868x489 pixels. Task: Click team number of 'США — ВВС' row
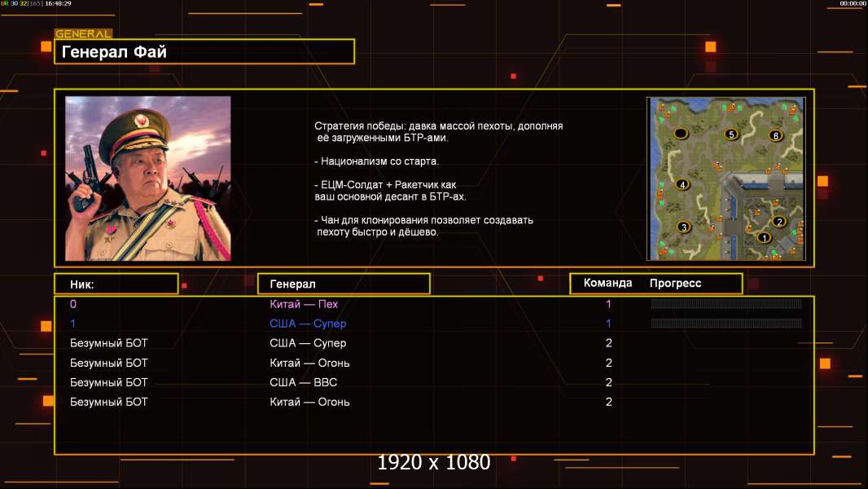pyautogui.click(x=608, y=382)
